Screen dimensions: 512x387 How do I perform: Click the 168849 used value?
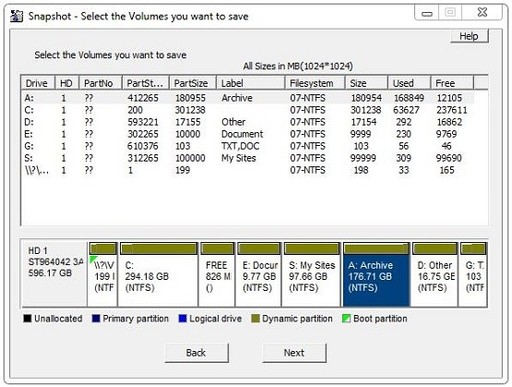click(x=409, y=98)
